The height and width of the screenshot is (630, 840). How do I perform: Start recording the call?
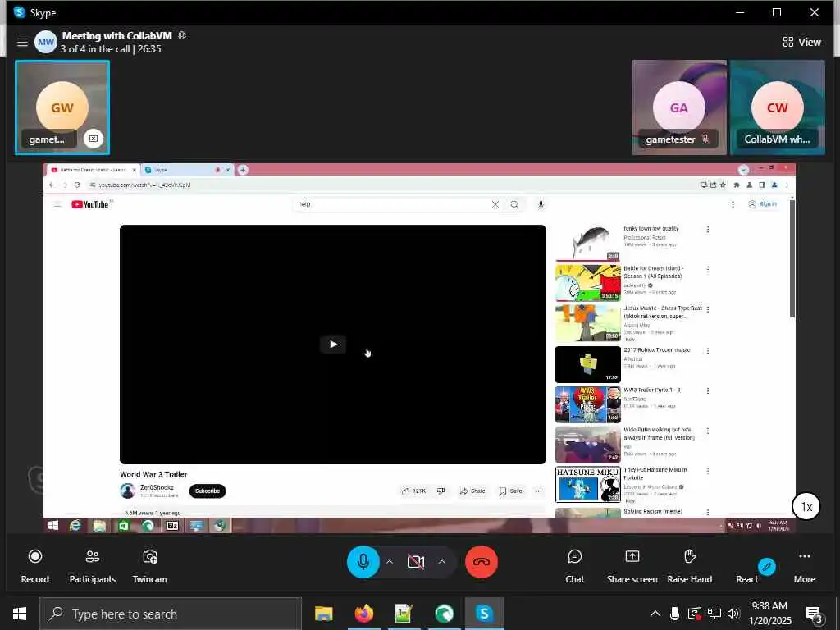click(x=34, y=566)
